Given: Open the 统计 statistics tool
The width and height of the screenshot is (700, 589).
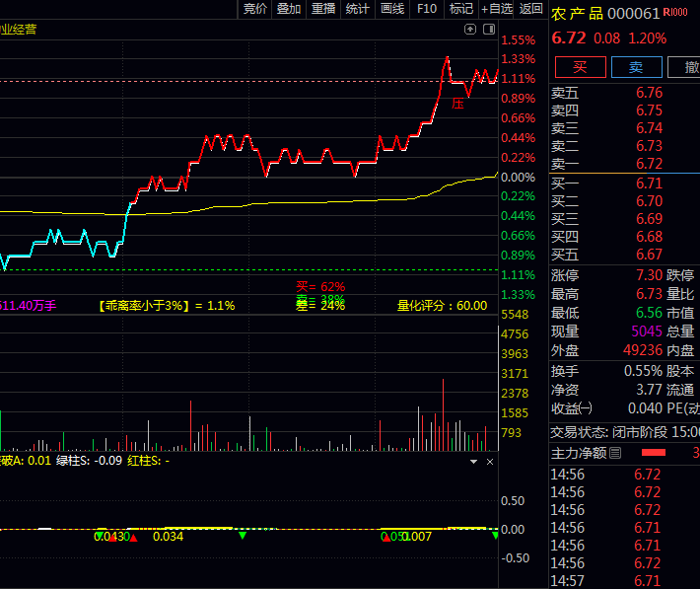Looking at the screenshot, I should [358, 9].
